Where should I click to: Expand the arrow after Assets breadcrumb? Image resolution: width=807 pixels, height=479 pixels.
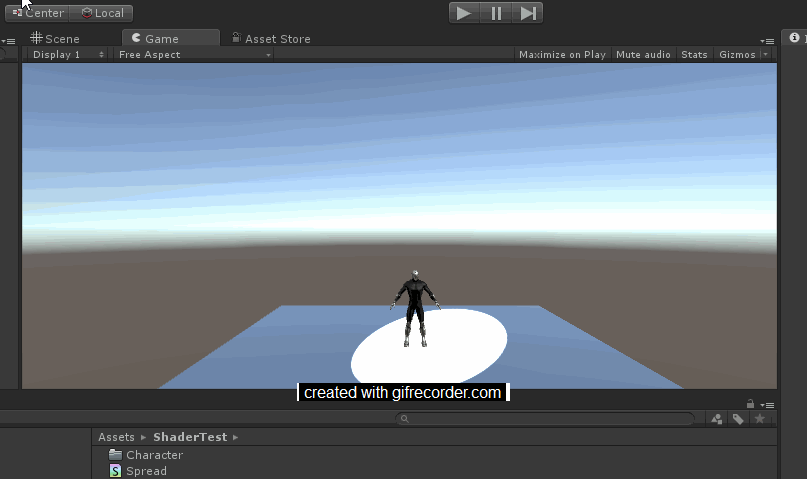[x=144, y=437]
